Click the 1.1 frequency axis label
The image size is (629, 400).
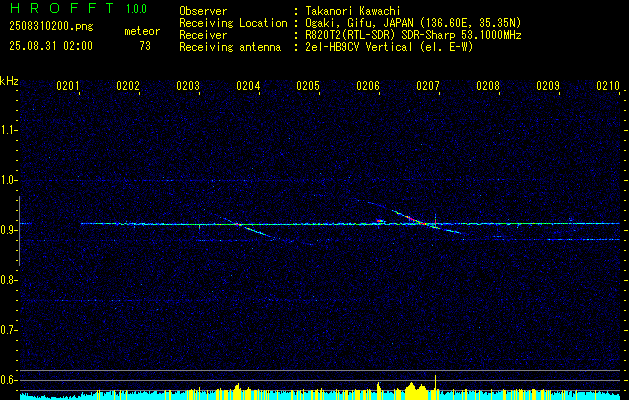pyautogui.click(x=8, y=130)
